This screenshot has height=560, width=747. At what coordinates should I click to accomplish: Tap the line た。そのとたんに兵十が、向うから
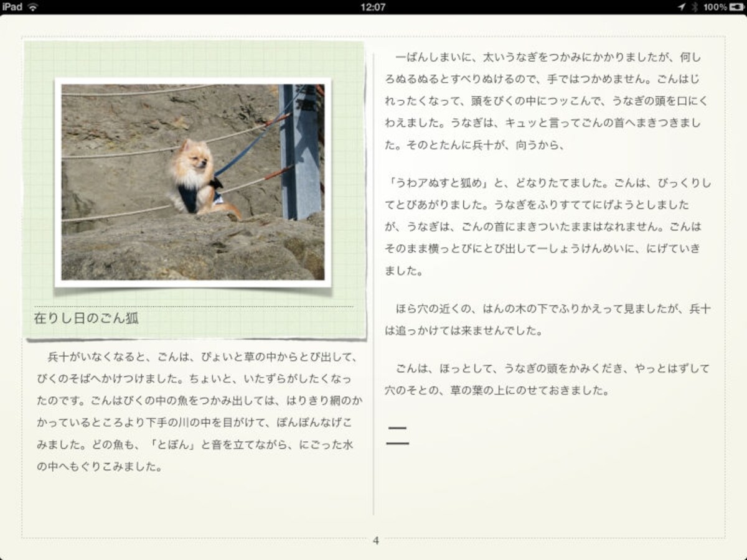pyautogui.click(x=475, y=145)
